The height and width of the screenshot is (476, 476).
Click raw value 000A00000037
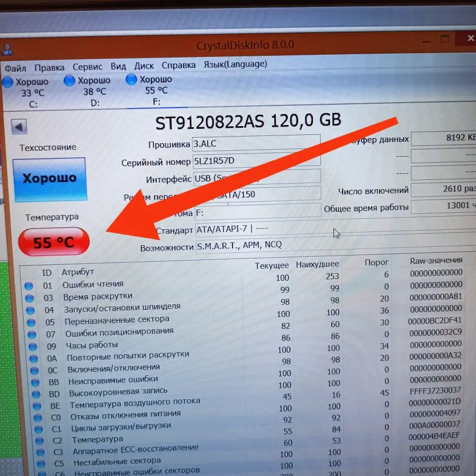tap(434, 424)
